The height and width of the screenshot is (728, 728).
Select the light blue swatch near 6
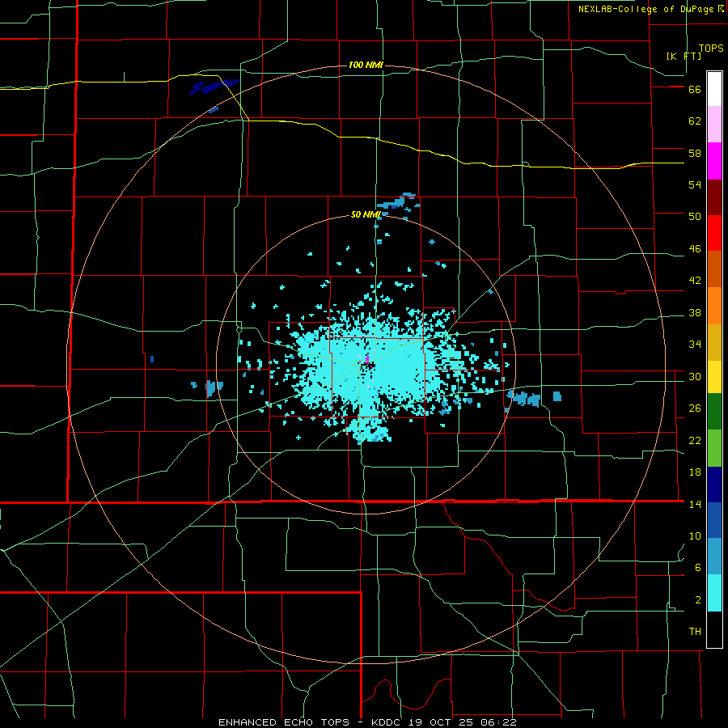pyautogui.click(x=714, y=556)
